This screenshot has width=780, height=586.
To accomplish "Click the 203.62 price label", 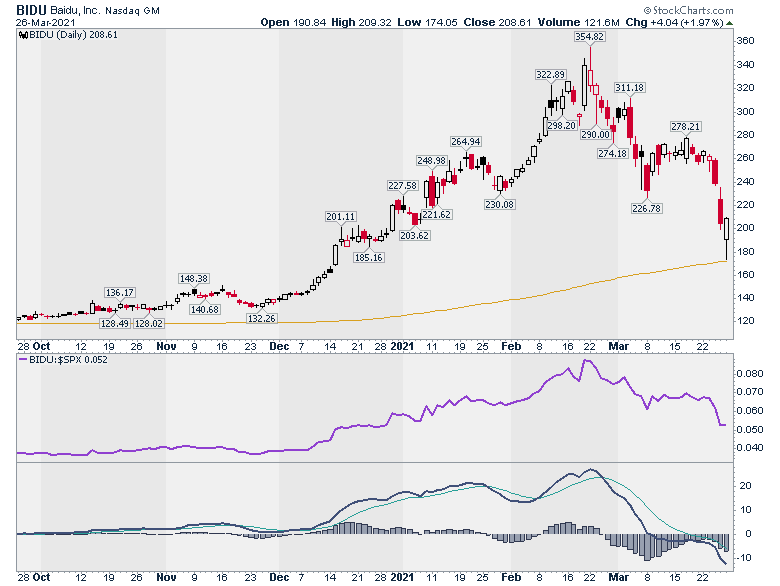I will [x=414, y=235].
